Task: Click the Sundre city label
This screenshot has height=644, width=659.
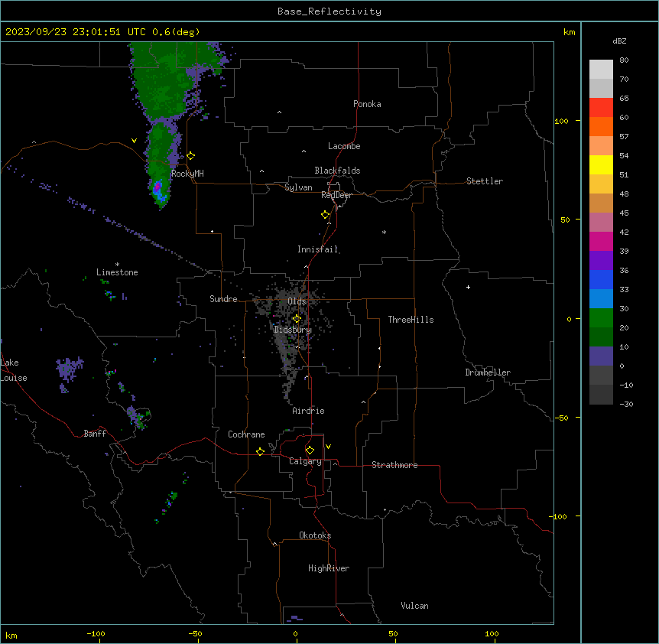Action: (x=223, y=299)
